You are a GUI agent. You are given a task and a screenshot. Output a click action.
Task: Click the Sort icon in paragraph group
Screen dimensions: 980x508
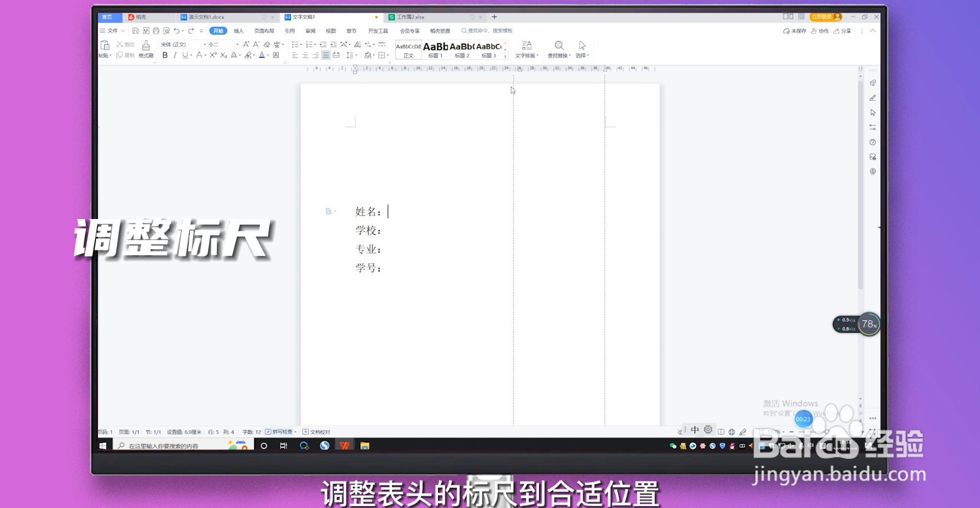click(357, 44)
